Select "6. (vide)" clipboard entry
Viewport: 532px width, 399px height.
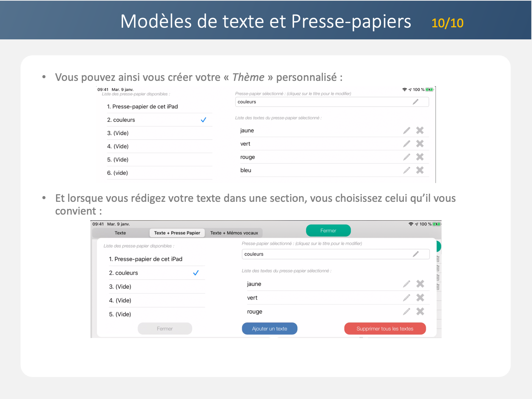point(117,173)
